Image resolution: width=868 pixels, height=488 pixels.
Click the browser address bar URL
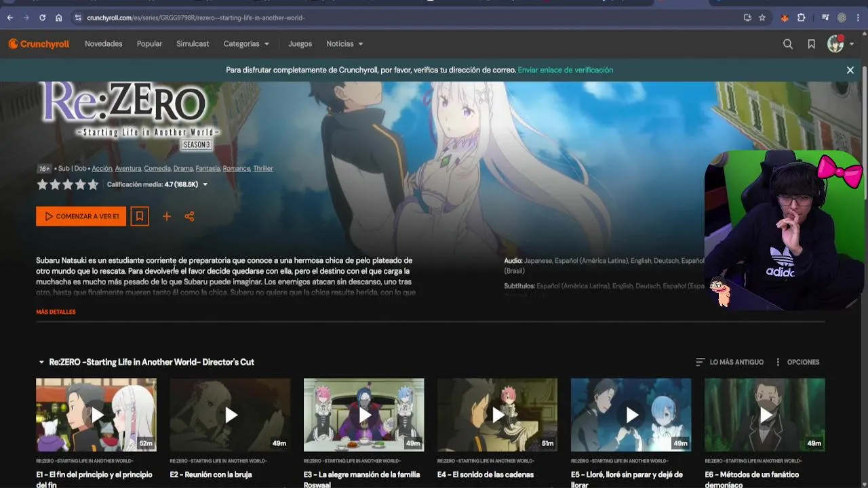coord(195,18)
